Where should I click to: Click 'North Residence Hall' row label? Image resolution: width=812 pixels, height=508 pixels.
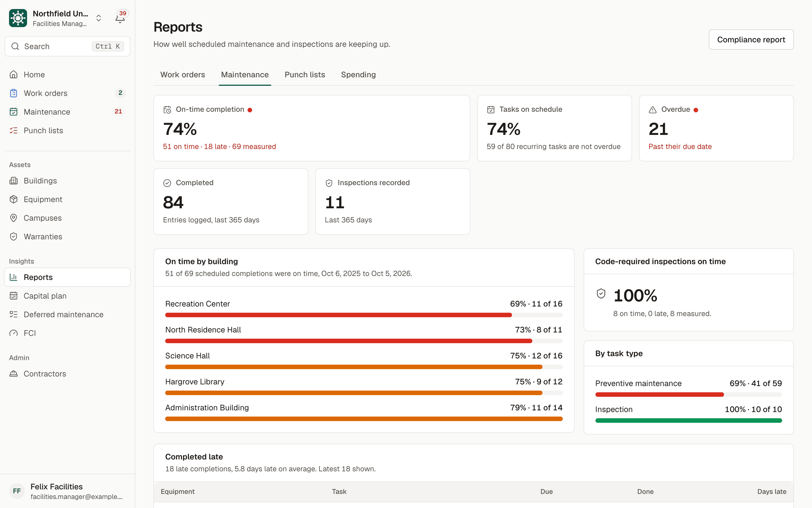[203, 330]
